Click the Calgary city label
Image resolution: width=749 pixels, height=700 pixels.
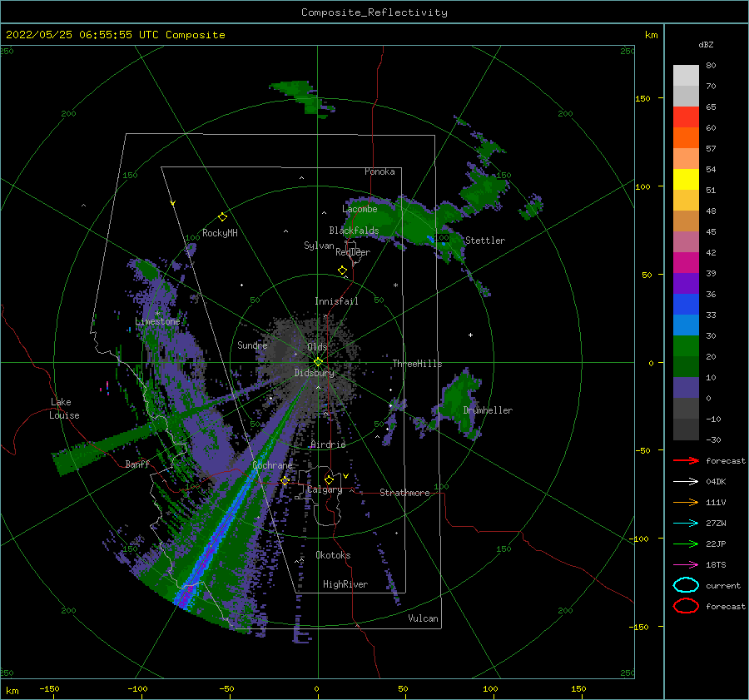(325, 489)
